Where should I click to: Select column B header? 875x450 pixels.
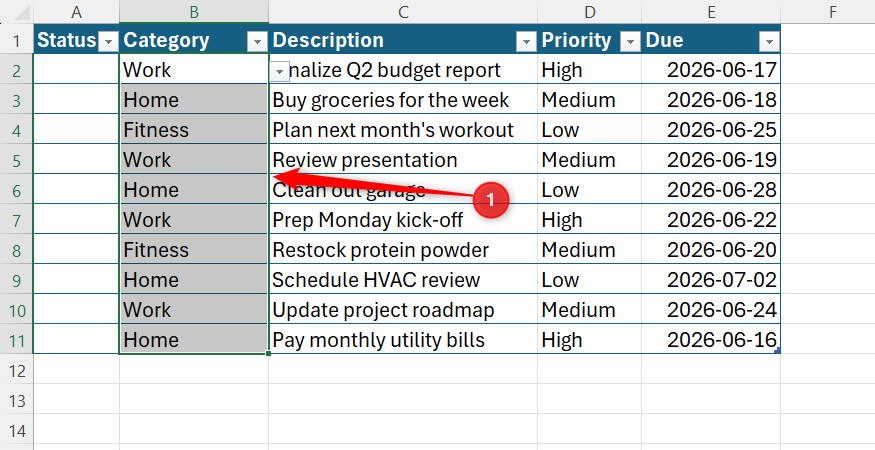tap(194, 12)
